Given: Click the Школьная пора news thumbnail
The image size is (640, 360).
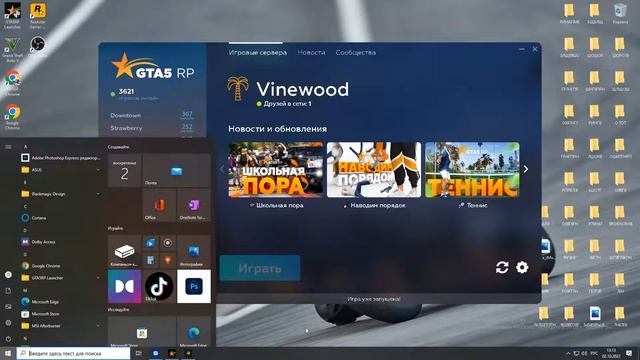Looking at the screenshot, I should tap(276, 170).
